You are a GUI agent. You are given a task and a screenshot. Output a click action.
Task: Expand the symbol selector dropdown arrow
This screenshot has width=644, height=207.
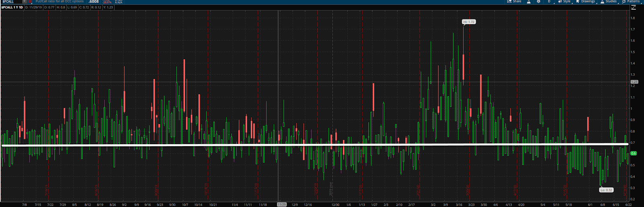pyautogui.click(x=25, y=2)
